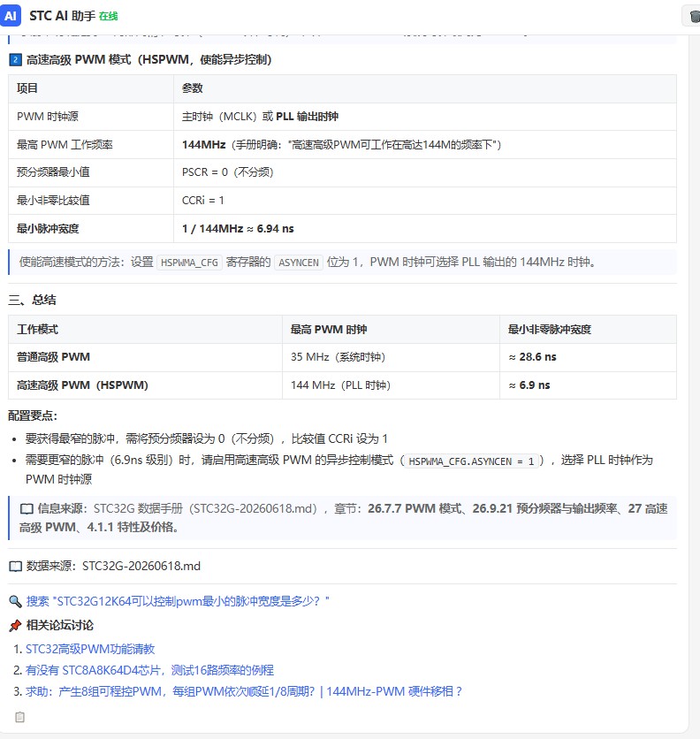Image resolution: width=700 pixels, height=739 pixels.
Task: Click the 配置要点 heading
Action: (33, 415)
